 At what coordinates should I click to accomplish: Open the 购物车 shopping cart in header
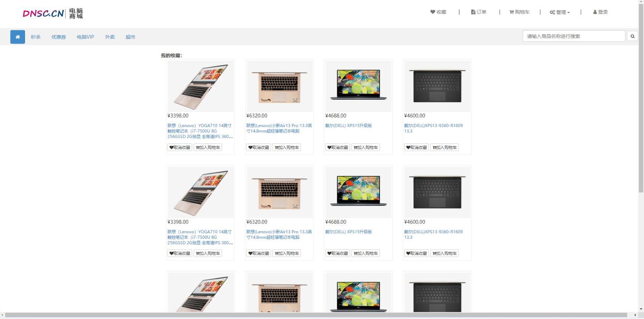519,12
